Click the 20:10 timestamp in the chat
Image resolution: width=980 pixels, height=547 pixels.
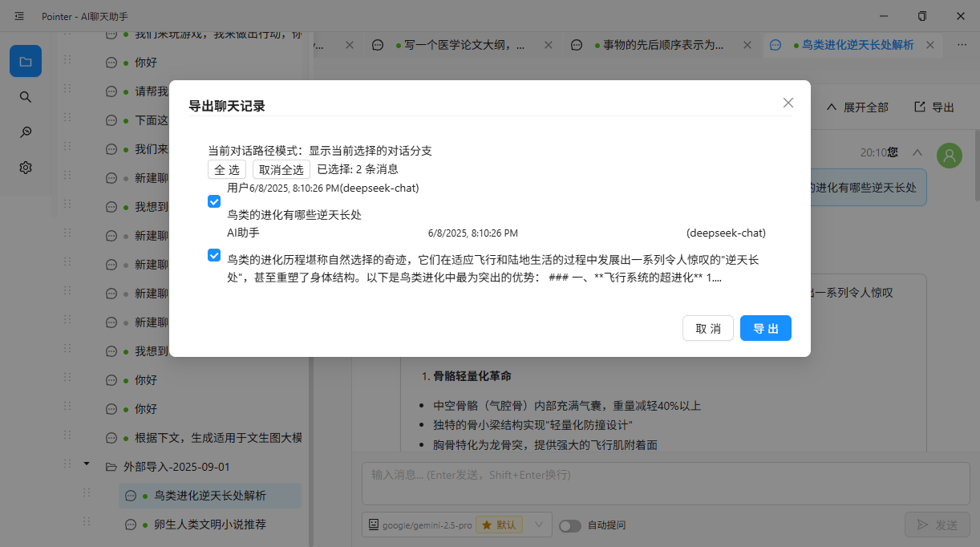click(873, 152)
